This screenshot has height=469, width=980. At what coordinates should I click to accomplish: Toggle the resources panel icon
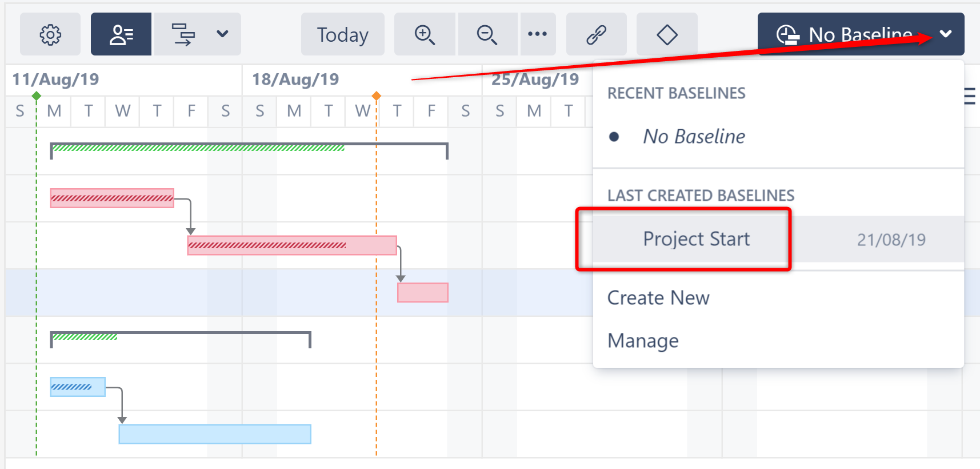121,35
